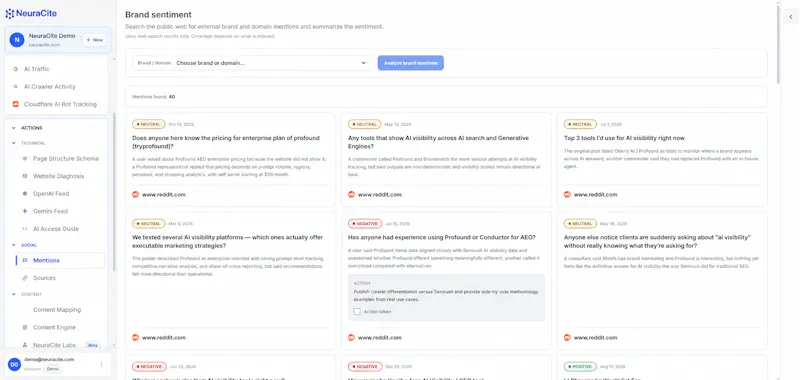Viewport: 800px width, 380px height.
Task: Click the demo@neuracite.com user avatar
Action: (x=14, y=364)
